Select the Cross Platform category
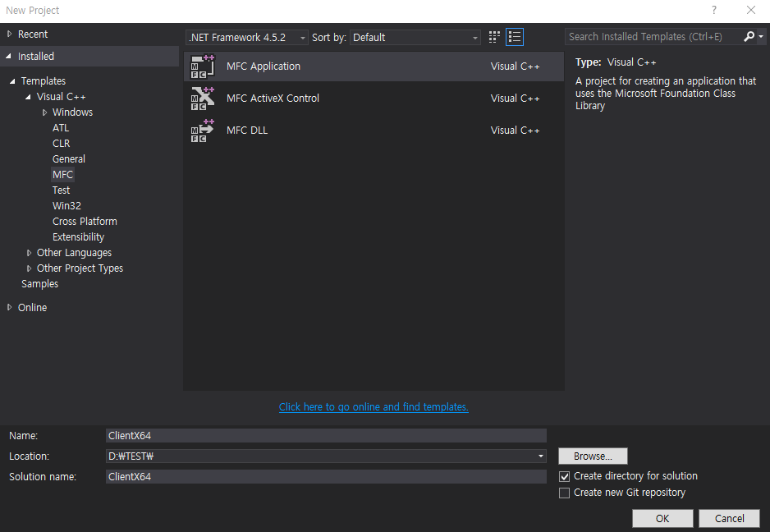Image resolution: width=770 pixels, height=532 pixels. tap(85, 222)
